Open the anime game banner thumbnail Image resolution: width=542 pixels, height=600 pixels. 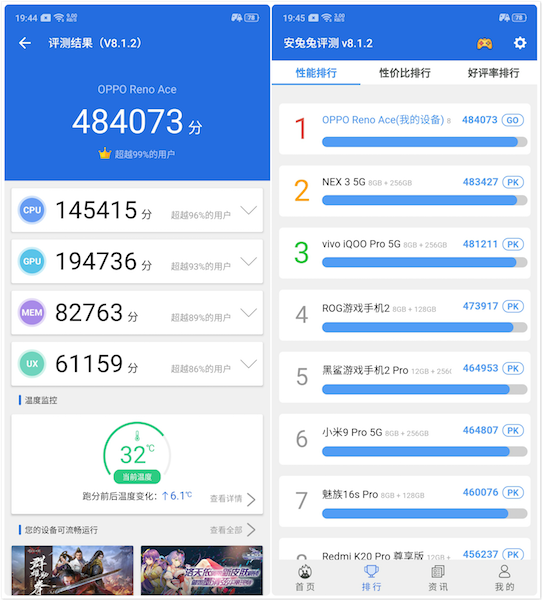202,570
